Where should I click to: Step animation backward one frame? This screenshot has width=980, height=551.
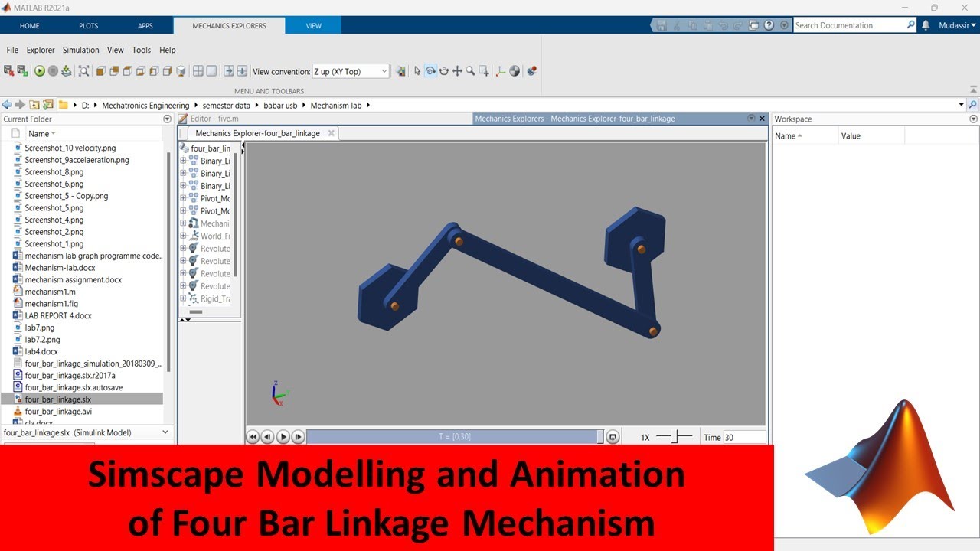268,437
